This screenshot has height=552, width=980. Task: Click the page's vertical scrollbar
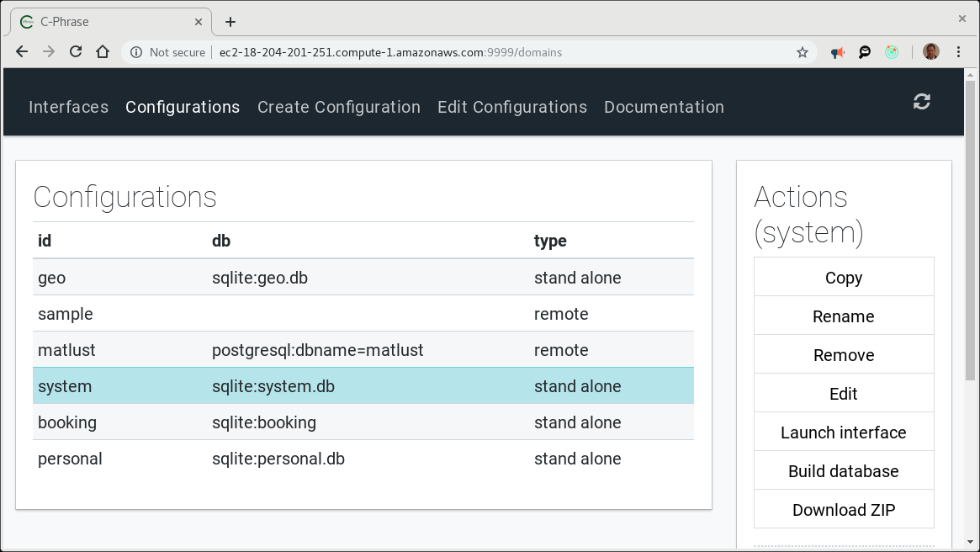click(x=970, y=252)
